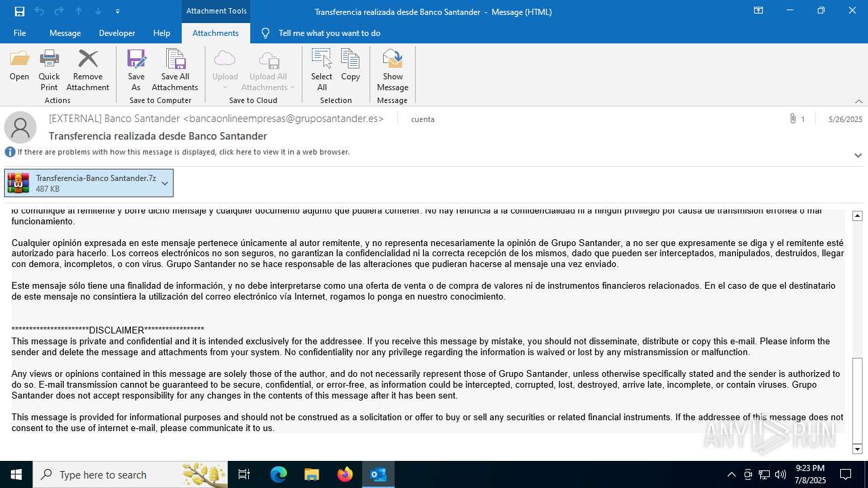Click Upload All Attachments button
The height and width of the screenshot is (488, 868).
(x=269, y=70)
